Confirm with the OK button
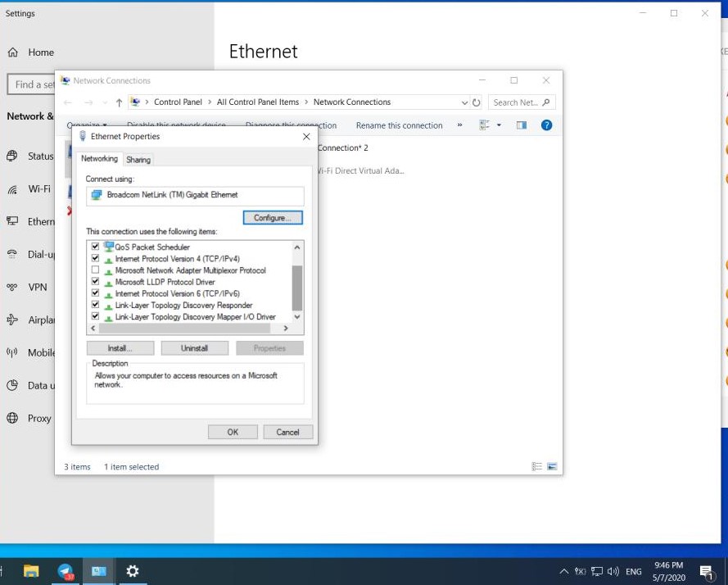 coord(233,432)
